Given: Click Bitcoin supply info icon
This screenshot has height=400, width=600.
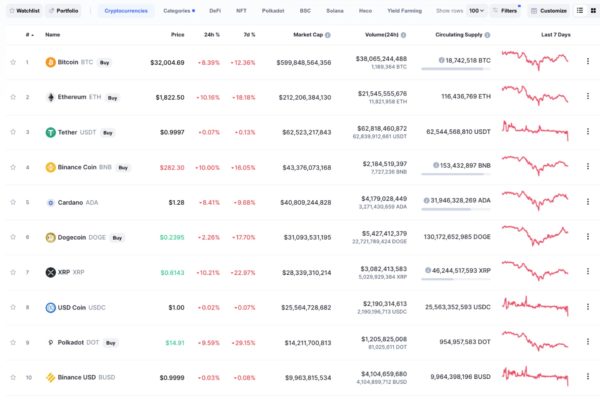Looking at the screenshot, I should click(441, 60).
